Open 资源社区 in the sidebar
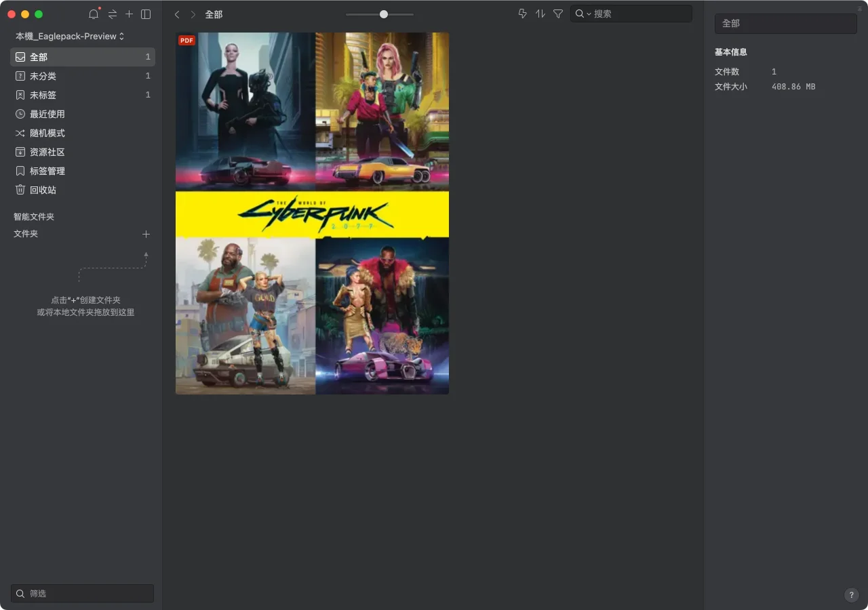868x610 pixels. tap(83, 152)
